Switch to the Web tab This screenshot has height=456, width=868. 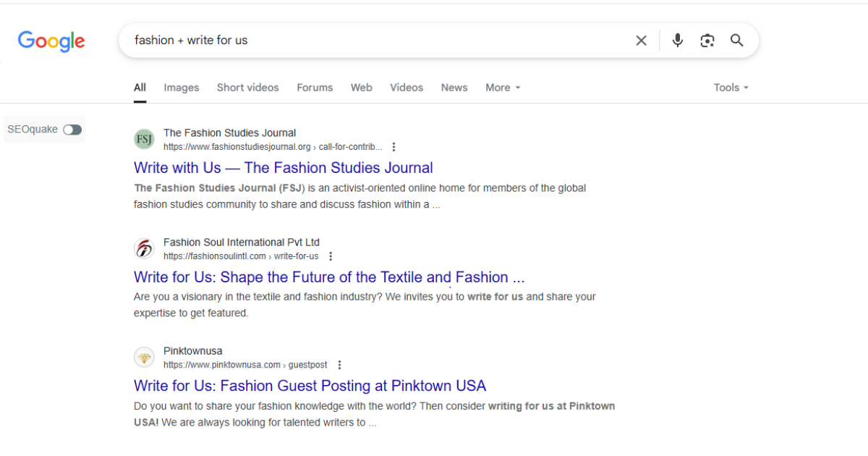click(x=362, y=88)
